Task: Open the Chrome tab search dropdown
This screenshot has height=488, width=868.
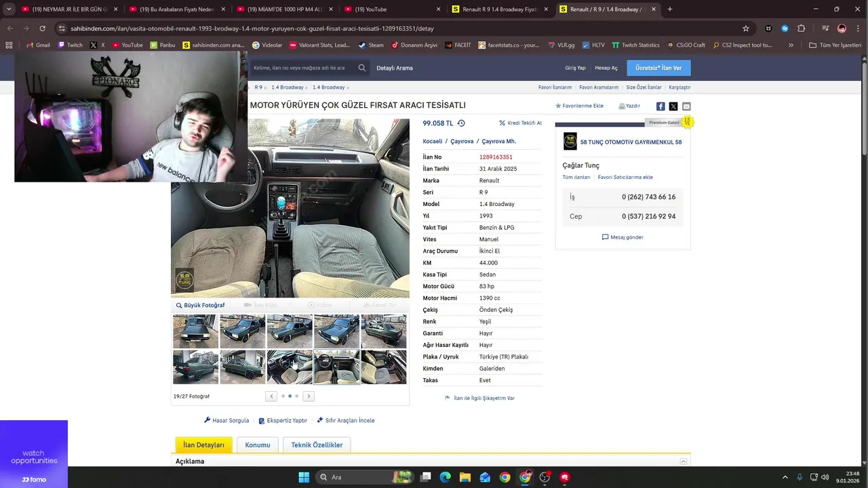Action: click(9, 9)
